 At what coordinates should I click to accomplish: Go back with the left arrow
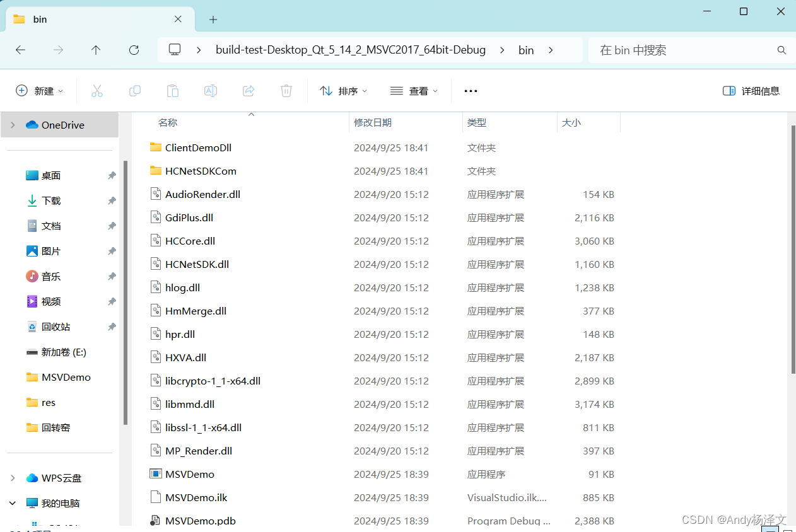(20, 50)
